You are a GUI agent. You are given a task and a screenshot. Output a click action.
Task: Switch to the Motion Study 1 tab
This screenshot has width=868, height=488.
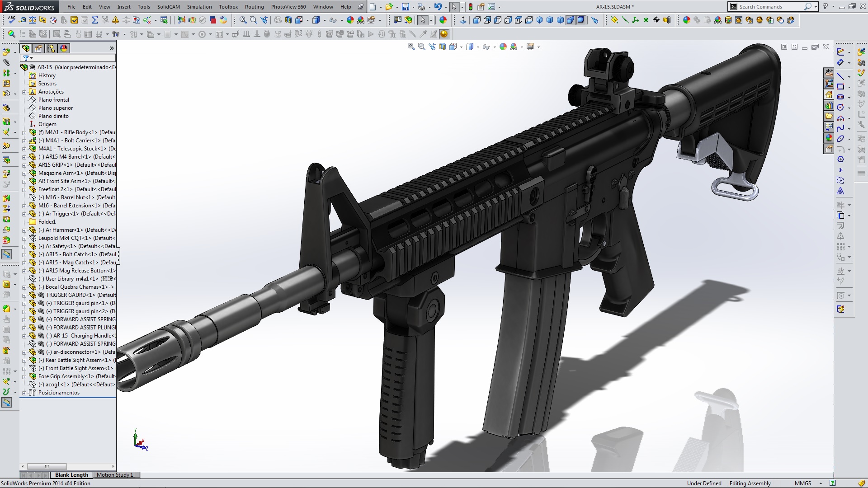[x=115, y=475]
